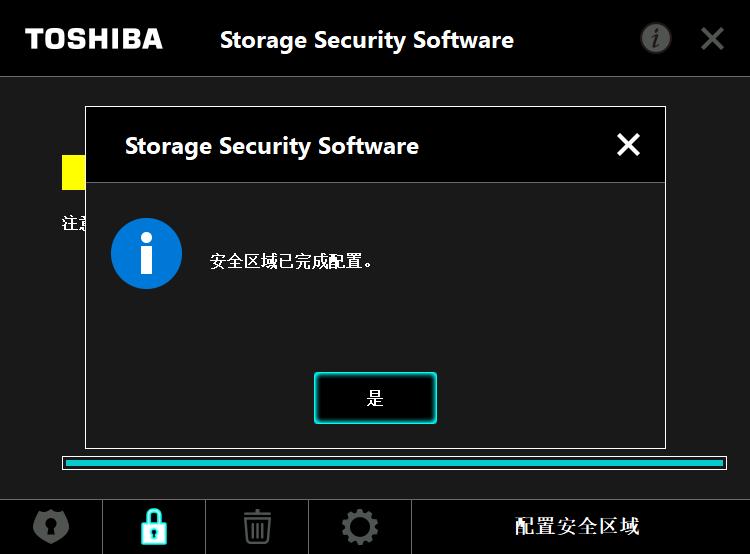Close the main application window

pos(712,39)
